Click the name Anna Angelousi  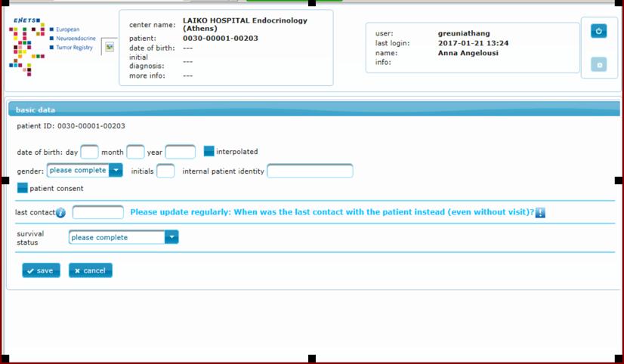tap(468, 53)
